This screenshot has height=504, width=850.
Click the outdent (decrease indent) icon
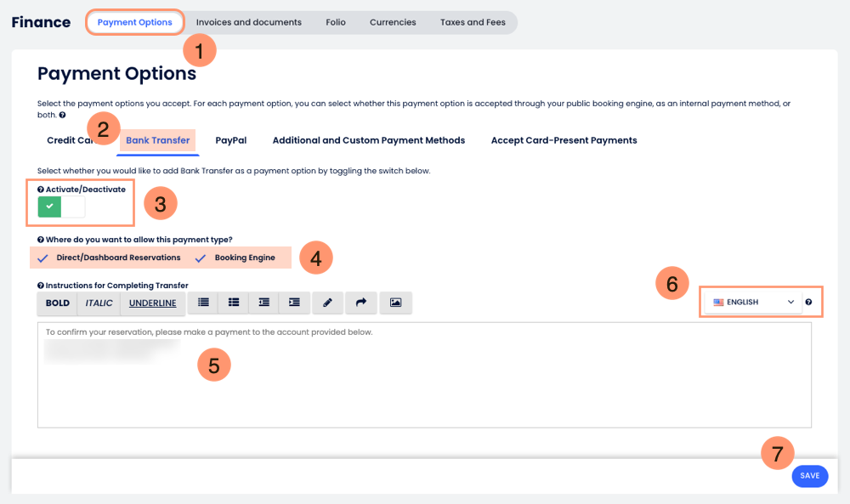[264, 303]
